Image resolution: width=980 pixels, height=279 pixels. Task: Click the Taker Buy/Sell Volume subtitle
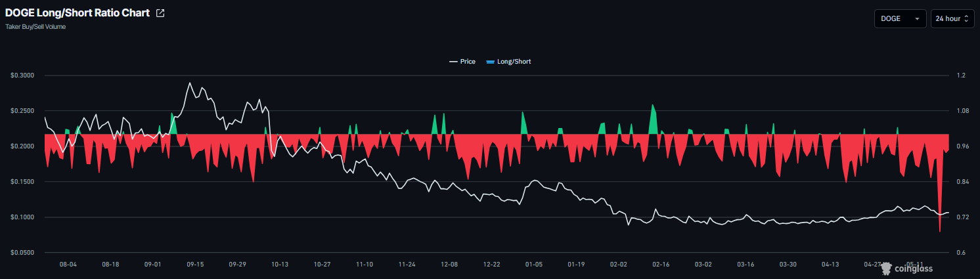[x=35, y=27]
